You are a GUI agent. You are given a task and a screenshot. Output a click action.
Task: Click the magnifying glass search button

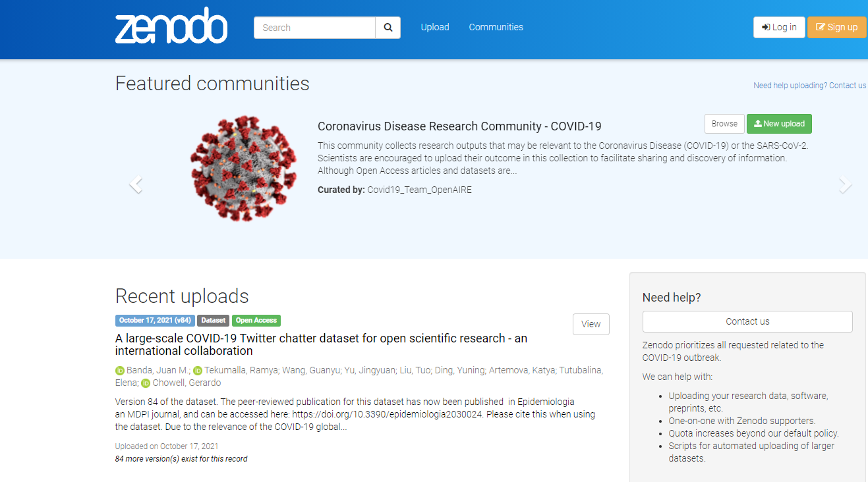coord(388,28)
